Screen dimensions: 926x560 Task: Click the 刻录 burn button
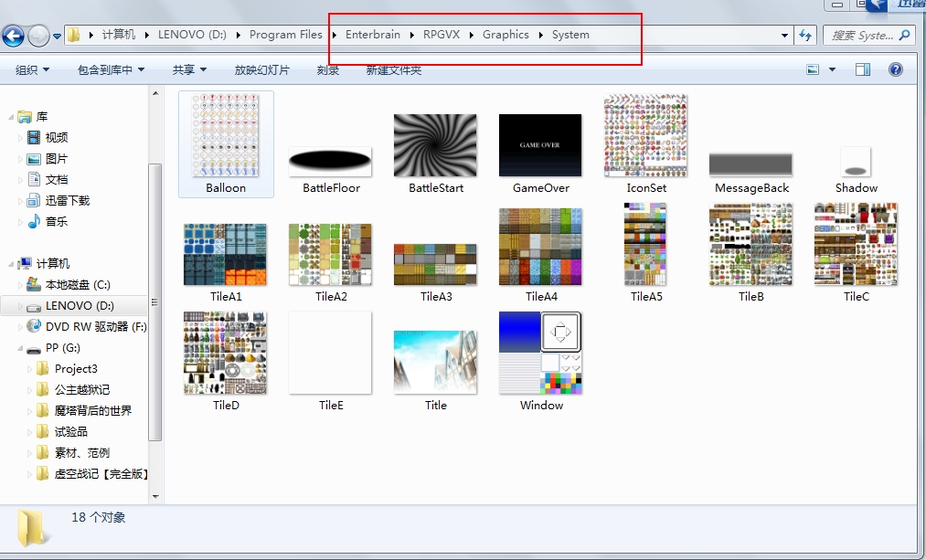tap(328, 69)
